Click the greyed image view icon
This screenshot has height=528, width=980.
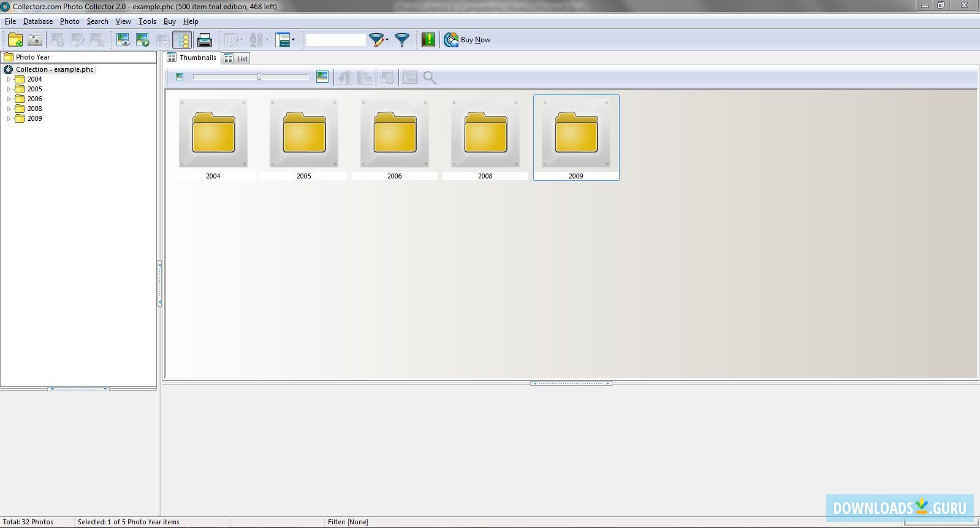point(410,78)
